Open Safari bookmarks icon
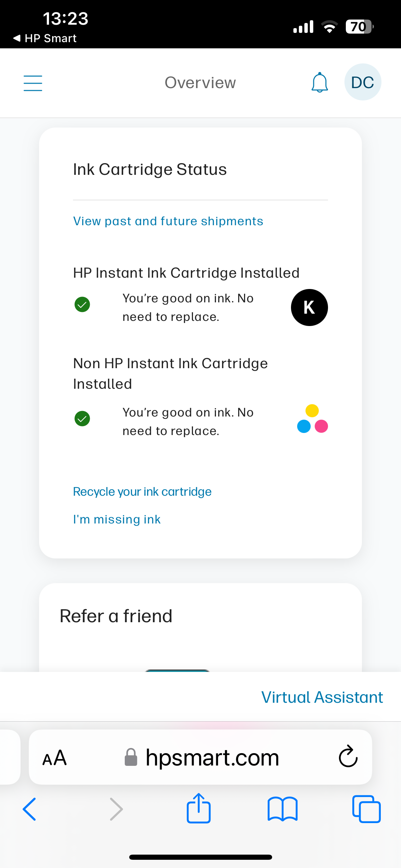Viewport: 401px width, 868px height. 282,809
